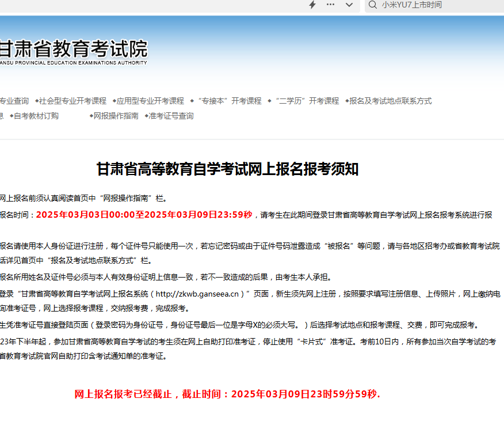Click the magnifier search icon

372,5
